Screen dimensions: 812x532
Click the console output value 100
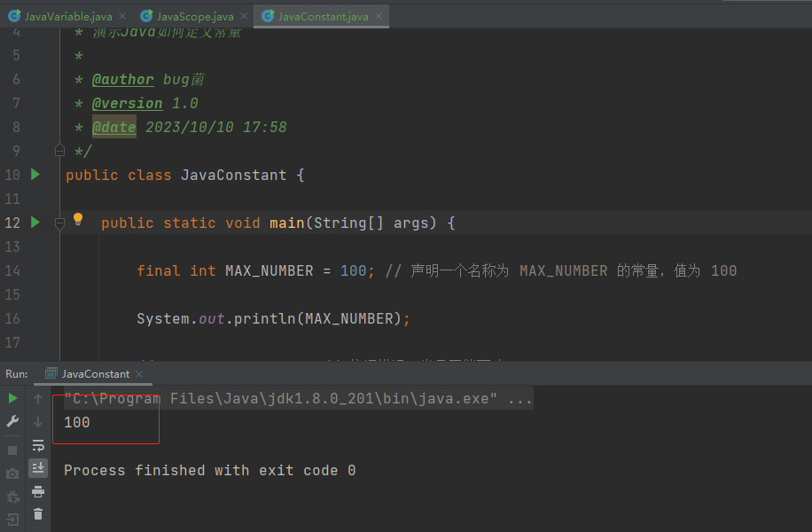coord(76,422)
